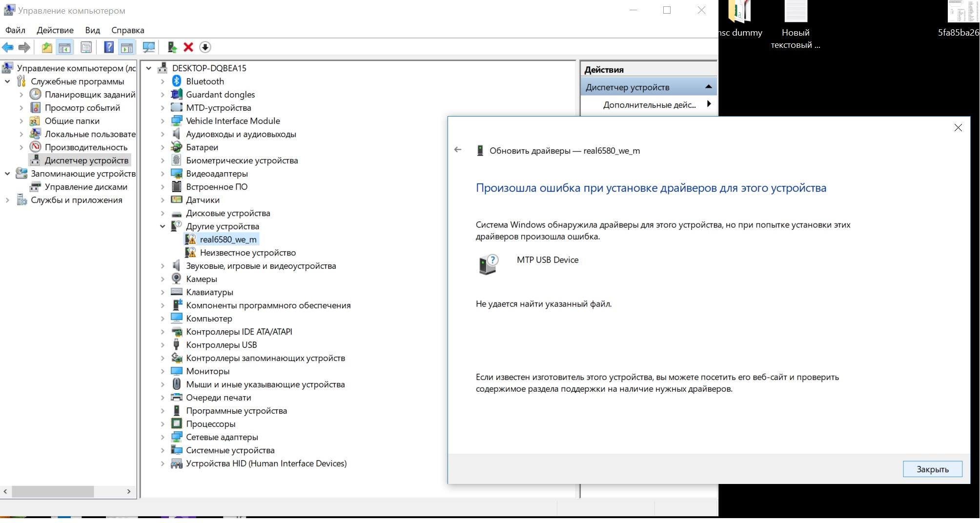Open the Справка menu

(x=128, y=30)
